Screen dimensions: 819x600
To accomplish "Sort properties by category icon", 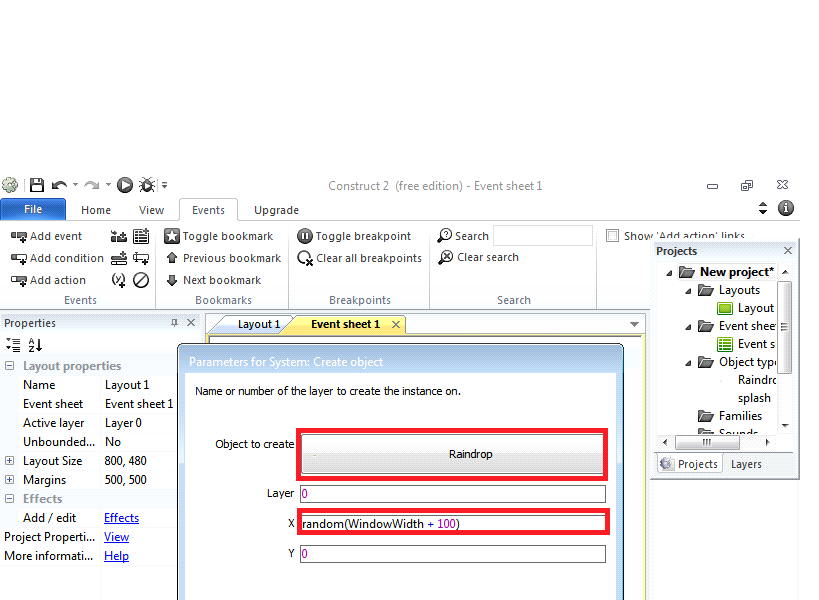I will (x=13, y=345).
